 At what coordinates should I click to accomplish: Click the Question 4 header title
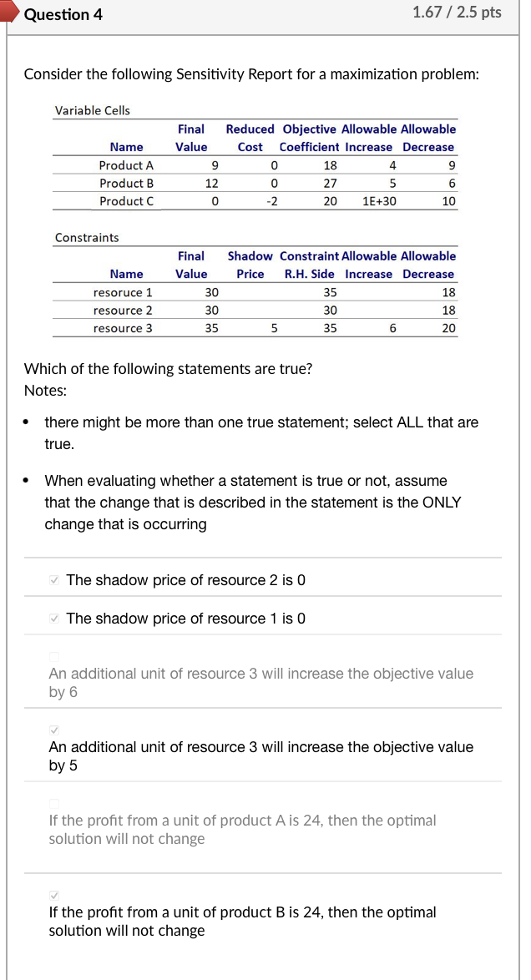64,14
